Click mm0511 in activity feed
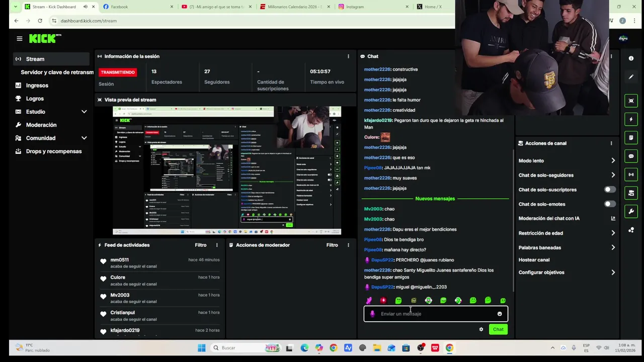This screenshot has height=362, width=644. coord(119,260)
